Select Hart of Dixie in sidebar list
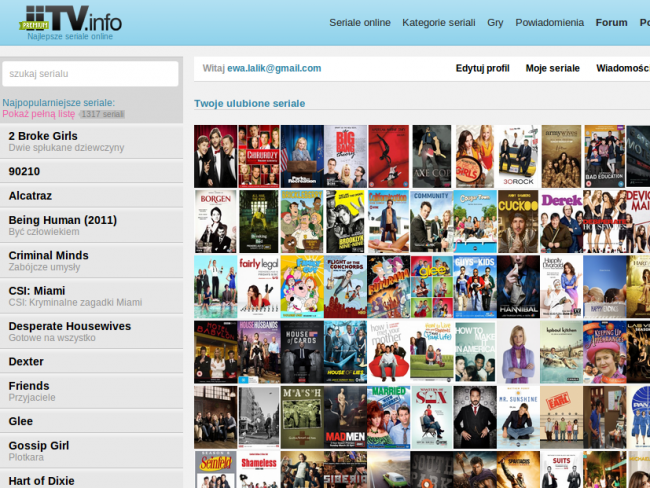Screen dimensions: 650x488 point(91,479)
